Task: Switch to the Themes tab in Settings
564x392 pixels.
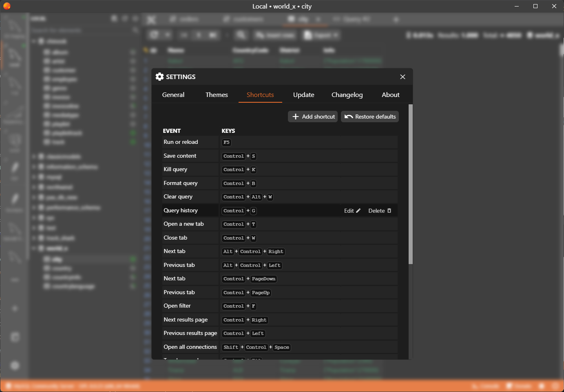Action: pyautogui.click(x=217, y=95)
